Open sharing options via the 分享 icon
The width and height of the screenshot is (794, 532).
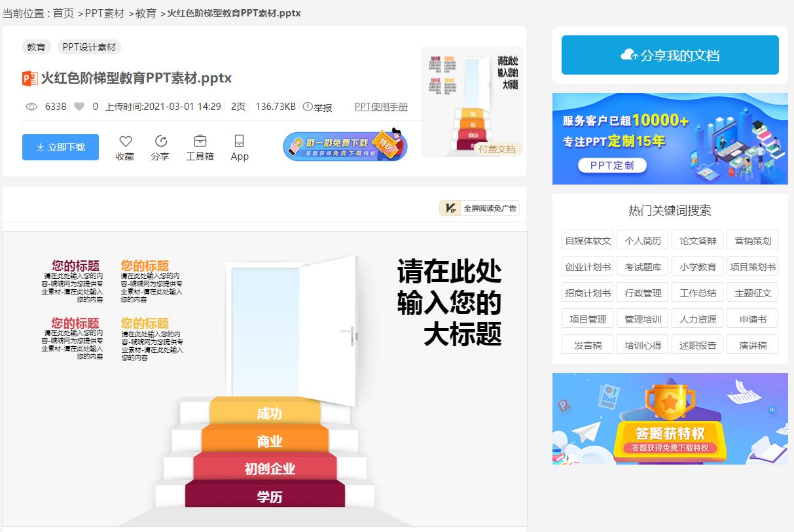pyautogui.click(x=160, y=141)
